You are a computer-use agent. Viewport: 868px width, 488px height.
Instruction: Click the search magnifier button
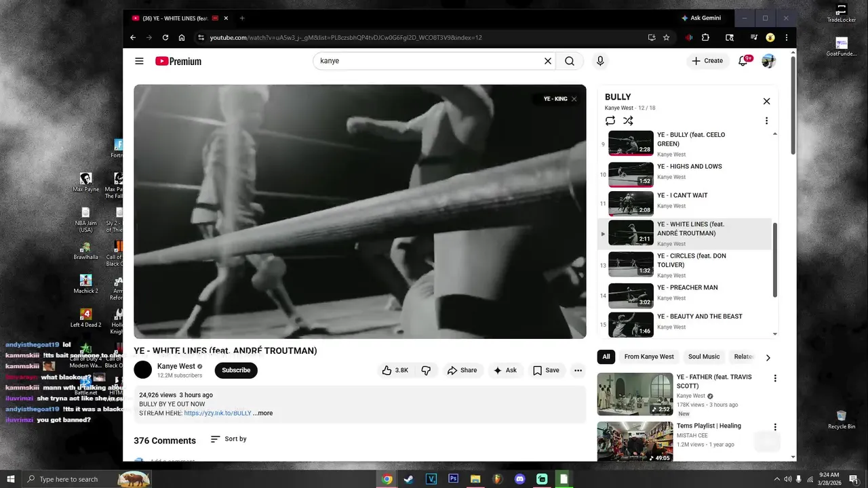570,61
